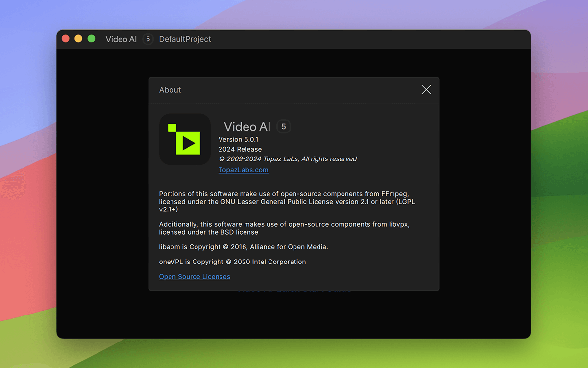Screen dimensions: 588x368
Task: Open the TopazLabs.com link
Action: (x=243, y=170)
